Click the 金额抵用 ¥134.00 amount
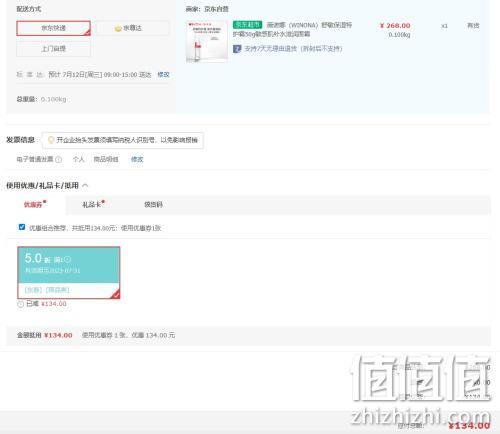Image resolution: width=500 pixels, height=434 pixels. (x=45, y=335)
